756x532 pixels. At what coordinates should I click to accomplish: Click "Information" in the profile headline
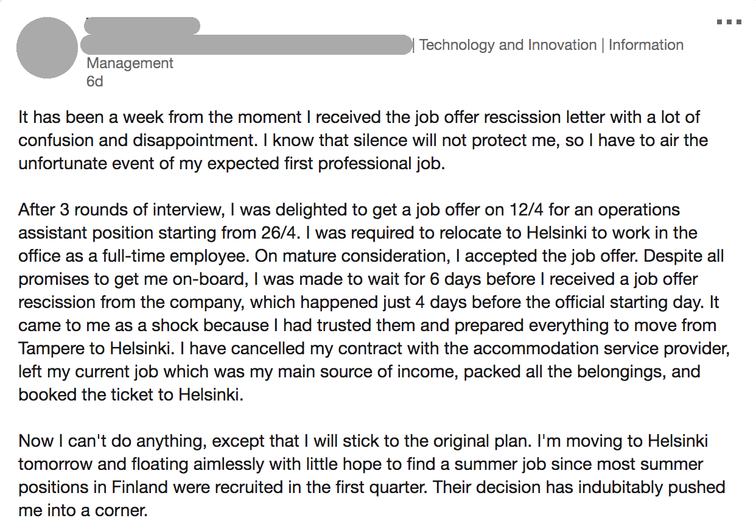click(646, 45)
